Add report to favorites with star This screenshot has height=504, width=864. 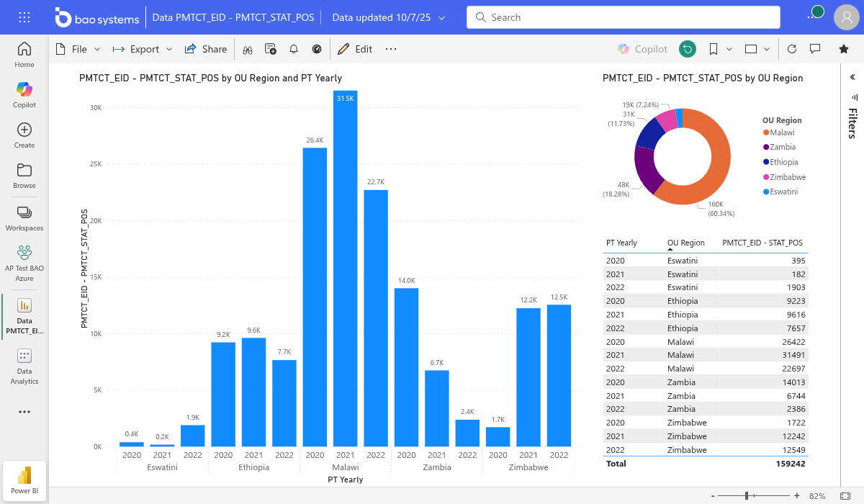click(x=844, y=49)
